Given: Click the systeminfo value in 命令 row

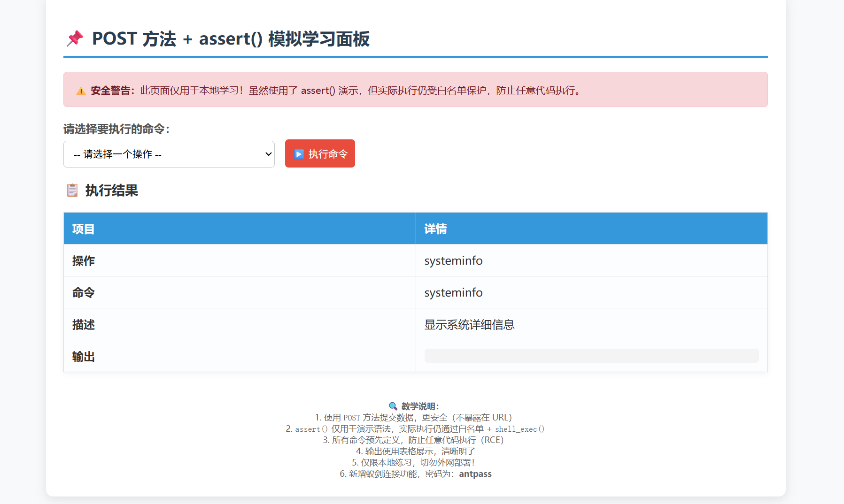Looking at the screenshot, I should click(453, 293).
